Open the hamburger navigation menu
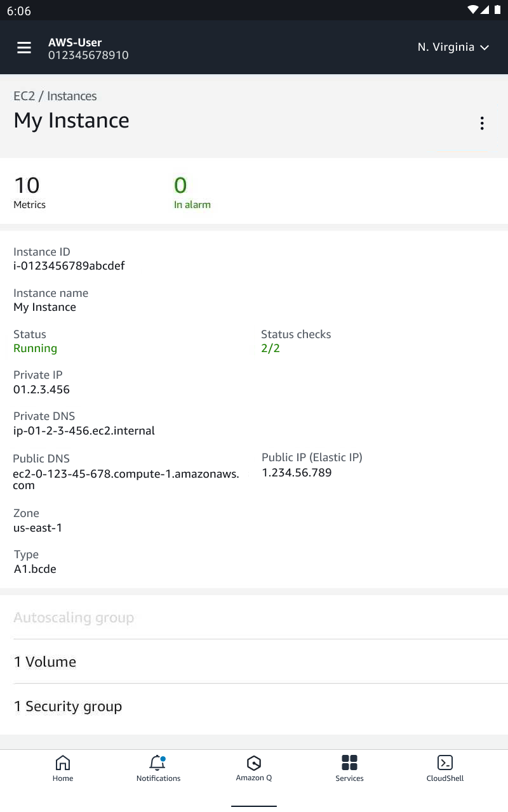508x812 pixels. pos(24,48)
